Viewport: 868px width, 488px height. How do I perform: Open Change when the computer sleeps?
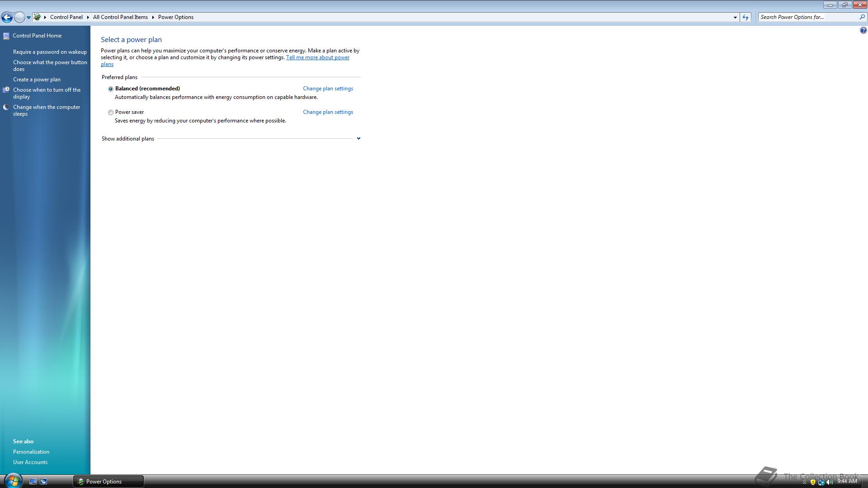click(47, 110)
